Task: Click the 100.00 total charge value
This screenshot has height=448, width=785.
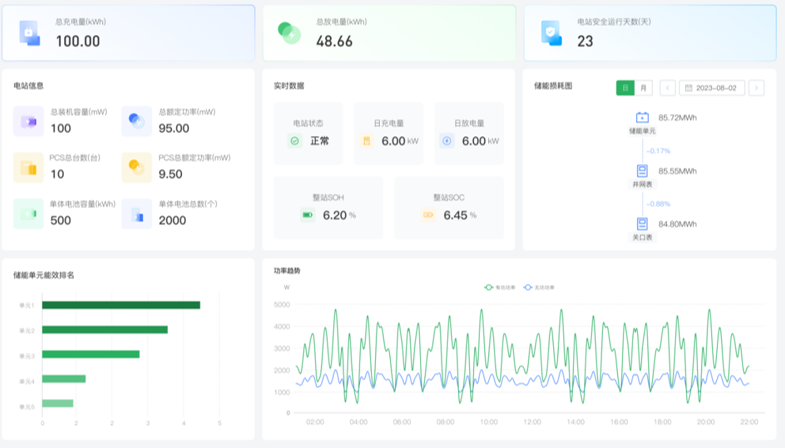Action: pos(78,41)
